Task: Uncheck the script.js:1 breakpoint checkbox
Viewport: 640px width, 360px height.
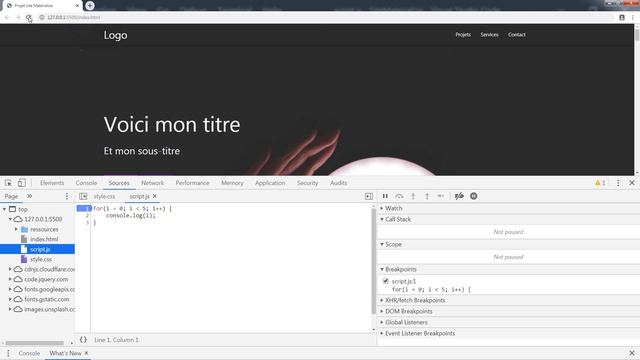Action: tap(386, 281)
